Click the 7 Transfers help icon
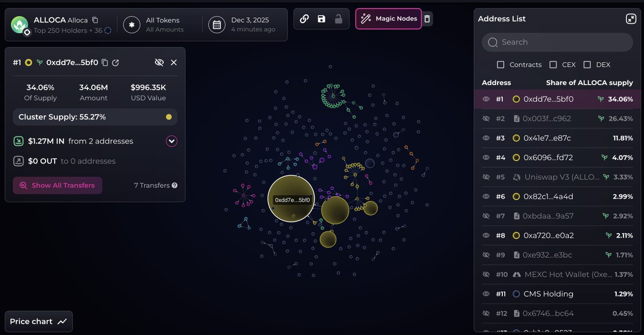644x335 pixels. pyautogui.click(x=174, y=185)
